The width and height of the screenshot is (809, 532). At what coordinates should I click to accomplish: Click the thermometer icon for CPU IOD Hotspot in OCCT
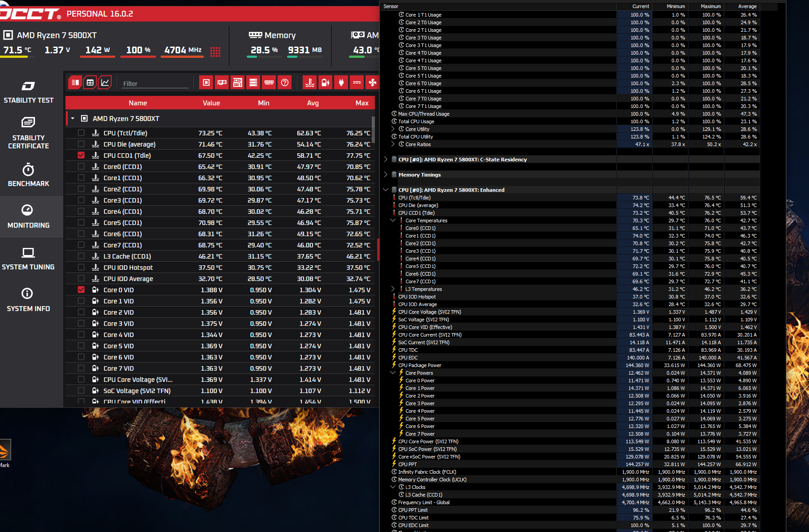[x=96, y=268]
